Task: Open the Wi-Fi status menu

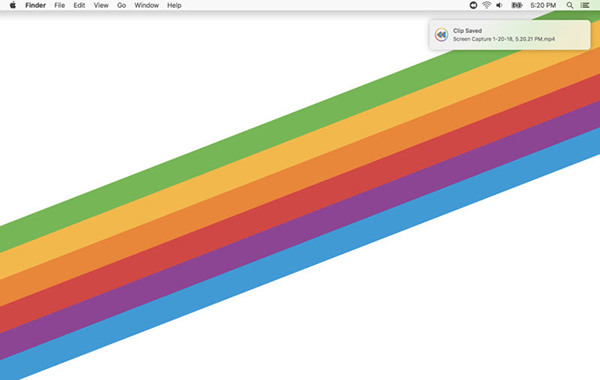Action: pyautogui.click(x=486, y=5)
